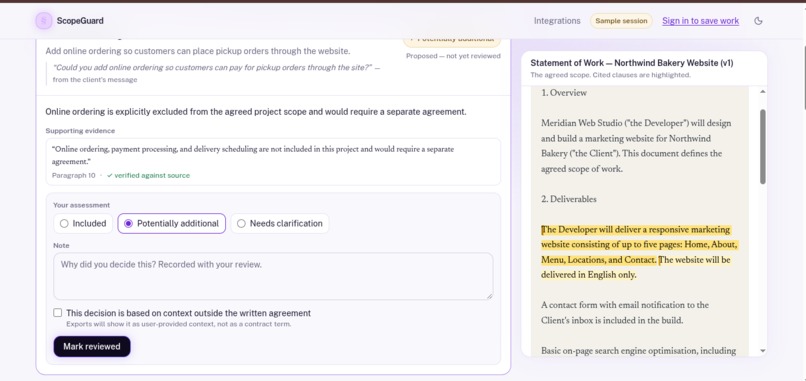This screenshot has height=381, width=806.
Task: Select the Potentially additional radio option
Action: pyautogui.click(x=172, y=224)
